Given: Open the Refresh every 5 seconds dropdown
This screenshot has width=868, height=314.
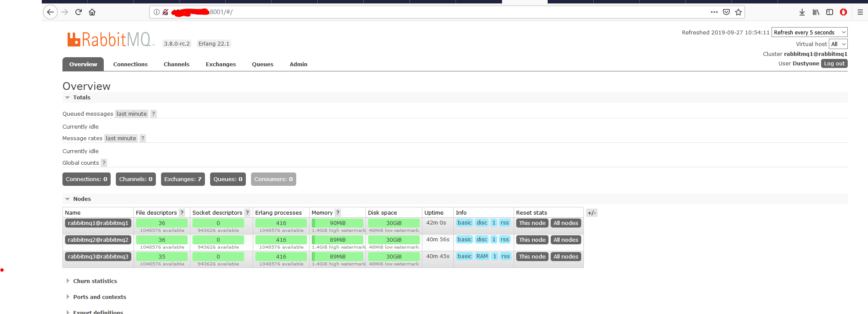Looking at the screenshot, I should (x=809, y=32).
